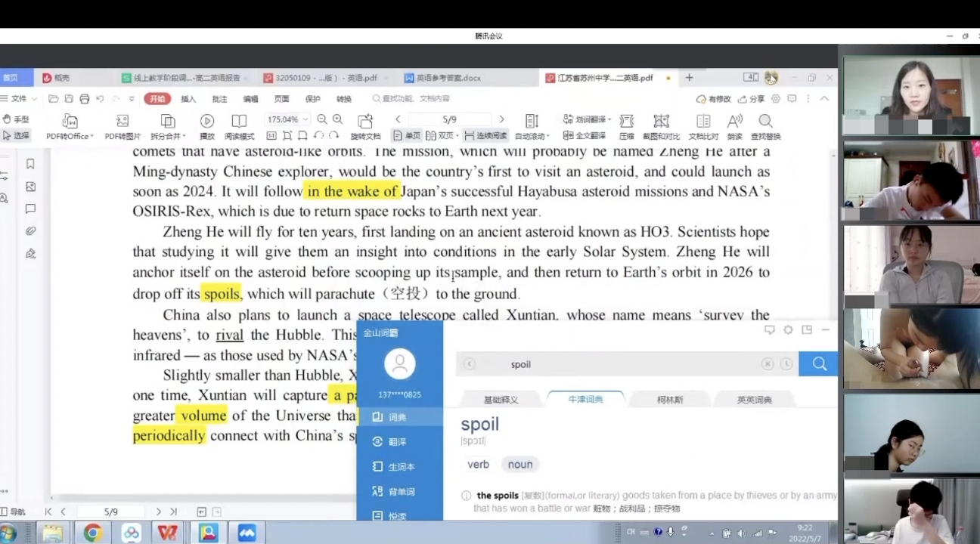Select the Hand tool (手型)
This screenshot has width=980, height=544.
[x=16, y=119]
